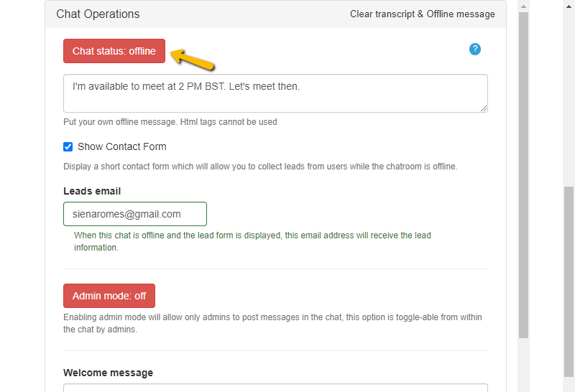Click the blue help question mark icon
The image size is (575, 392).
[x=474, y=50]
